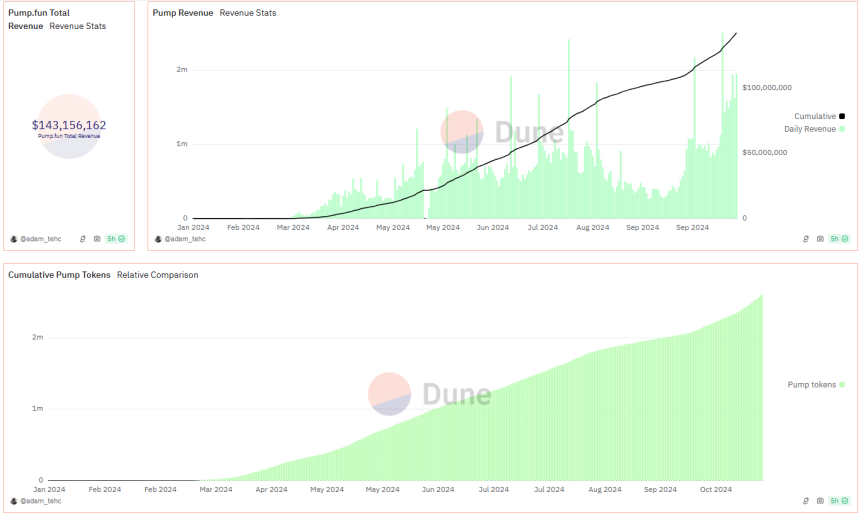
Task: Click link icon in Pump Revenue chart panel
Action: click(806, 239)
